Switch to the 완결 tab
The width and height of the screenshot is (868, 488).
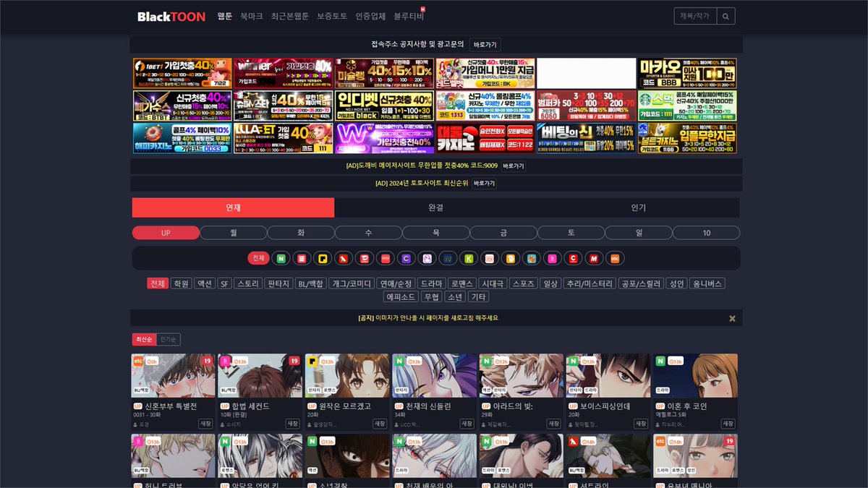point(435,207)
